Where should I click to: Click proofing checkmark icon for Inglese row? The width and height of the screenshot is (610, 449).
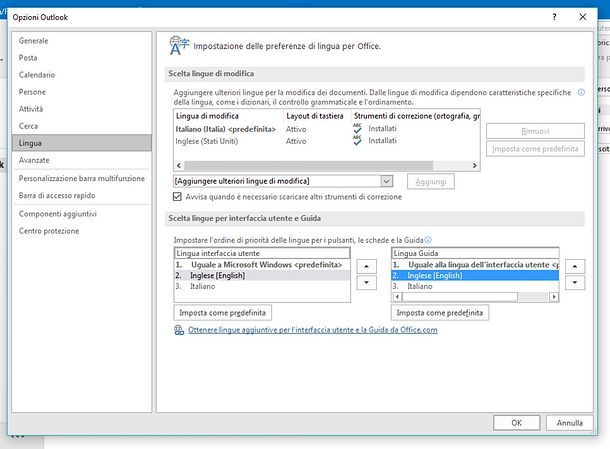[x=357, y=140]
